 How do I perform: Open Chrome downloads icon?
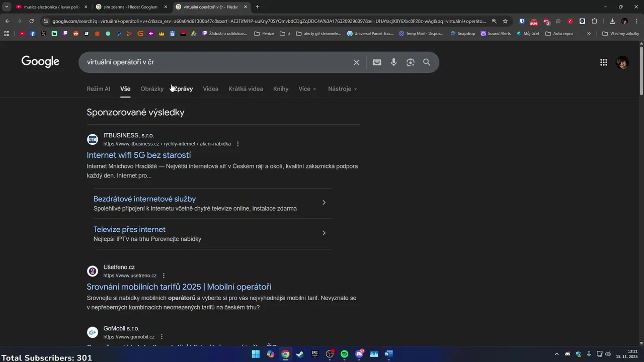(x=612, y=21)
